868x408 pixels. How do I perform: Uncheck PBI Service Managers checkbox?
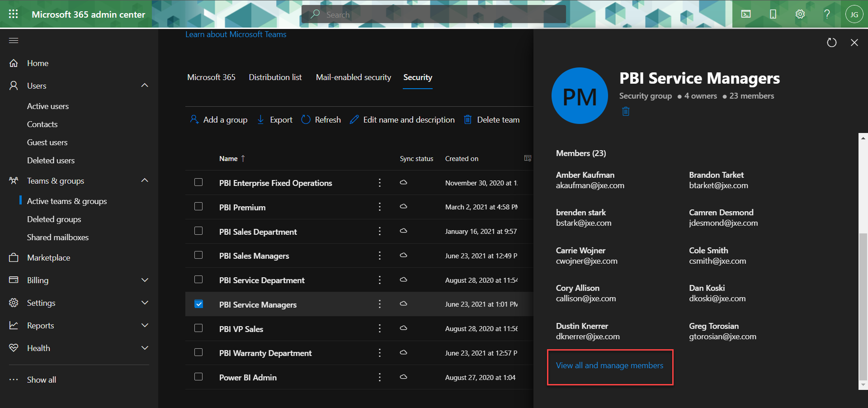click(198, 304)
